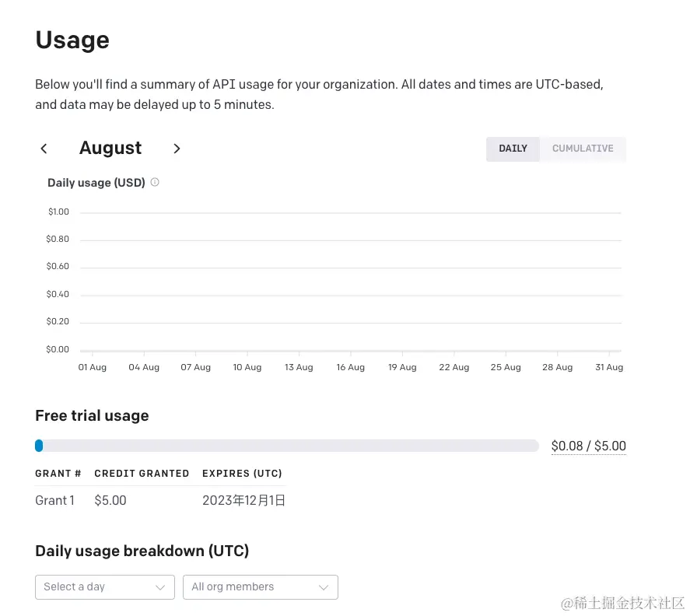Click the 01 Aug label on chart
The height and width of the screenshot is (616, 690).
point(92,367)
